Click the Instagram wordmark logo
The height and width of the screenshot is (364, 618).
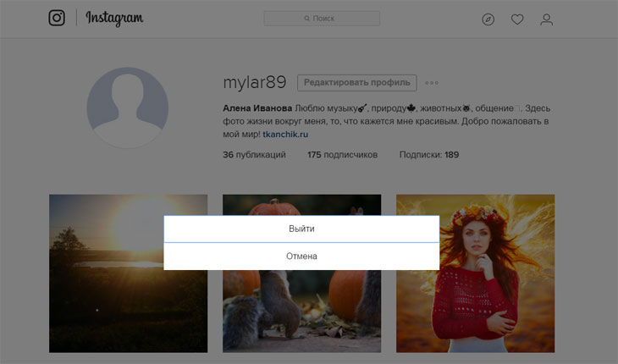pyautogui.click(x=114, y=19)
